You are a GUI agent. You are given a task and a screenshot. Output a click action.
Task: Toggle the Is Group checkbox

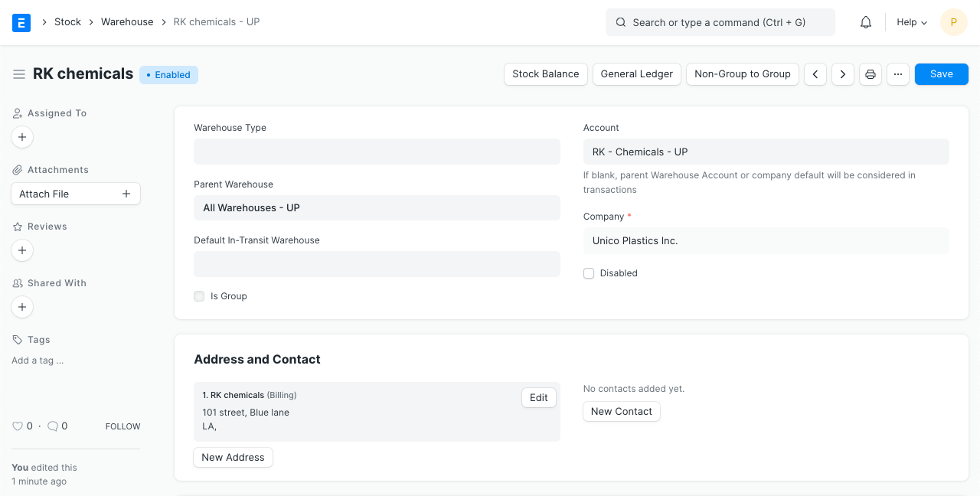[x=199, y=296]
